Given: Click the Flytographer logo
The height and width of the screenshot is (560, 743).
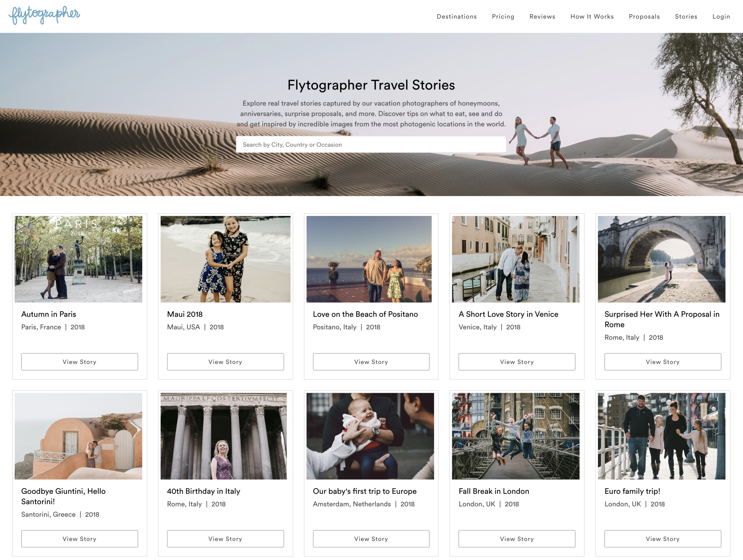Looking at the screenshot, I should click(x=44, y=15).
